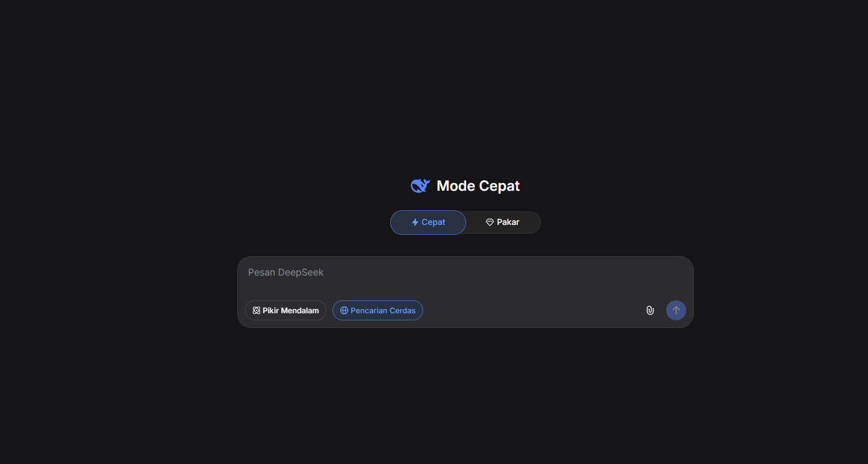Attach a file with the paperclip icon
This screenshot has width=868, height=464.
coord(650,310)
